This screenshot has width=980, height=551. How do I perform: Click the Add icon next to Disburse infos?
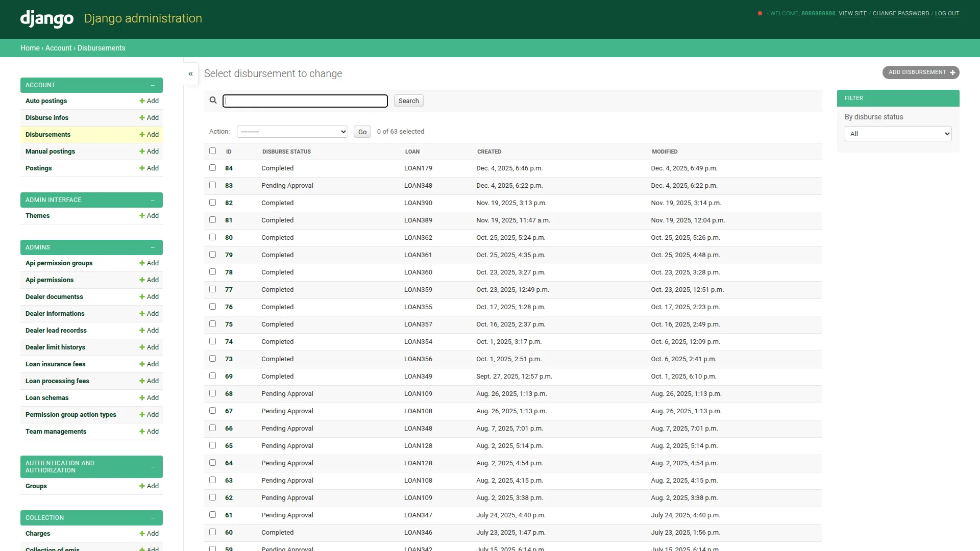tap(149, 118)
